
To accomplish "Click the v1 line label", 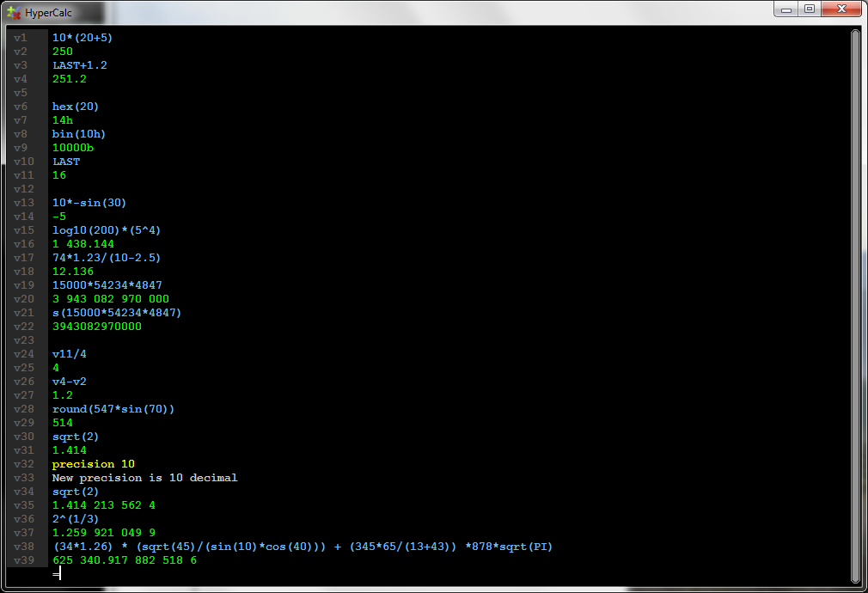I will click(21, 38).
